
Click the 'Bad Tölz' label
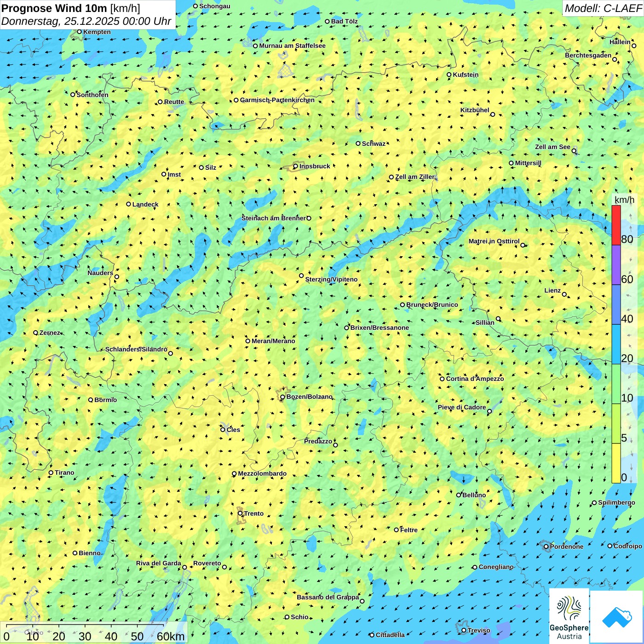click(x=345, y=21)
